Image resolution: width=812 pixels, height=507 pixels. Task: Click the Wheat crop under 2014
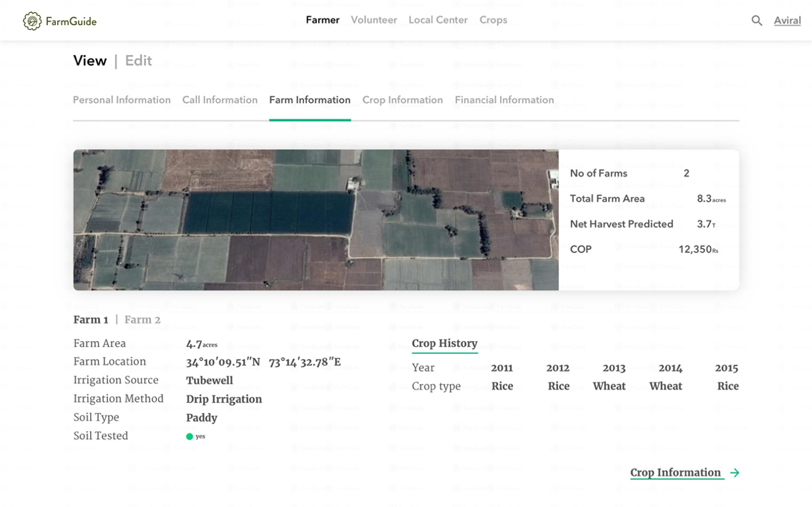(665, 386)
